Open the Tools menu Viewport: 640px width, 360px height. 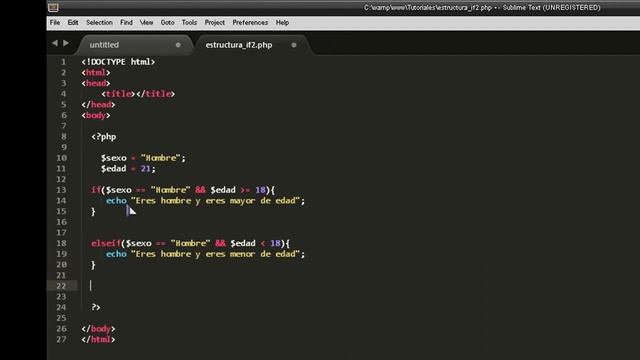point(189,22)
